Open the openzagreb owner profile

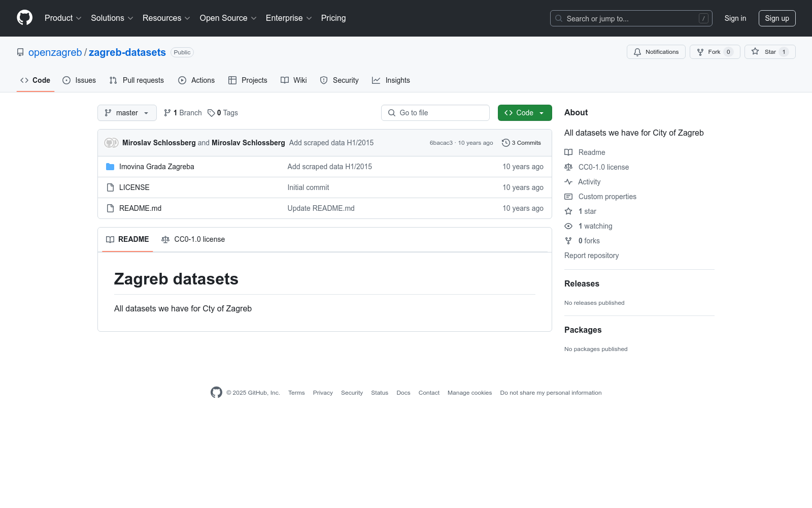pos(55,52)
